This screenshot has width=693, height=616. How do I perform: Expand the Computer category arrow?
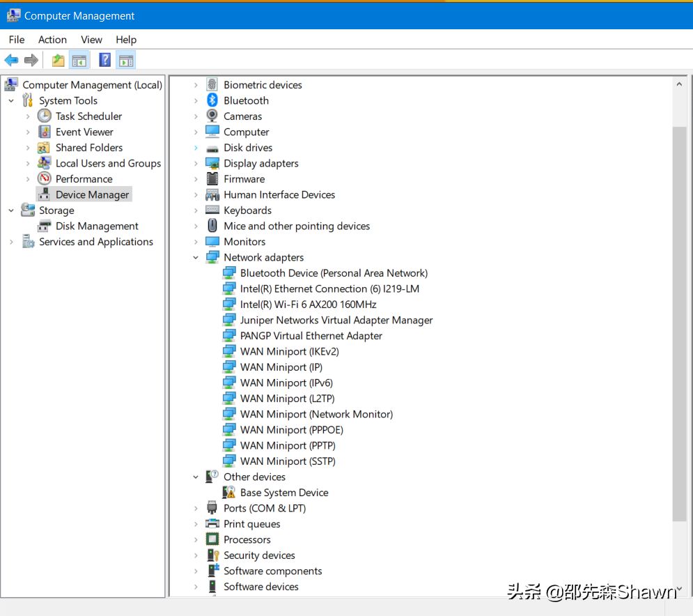[195, 132]
